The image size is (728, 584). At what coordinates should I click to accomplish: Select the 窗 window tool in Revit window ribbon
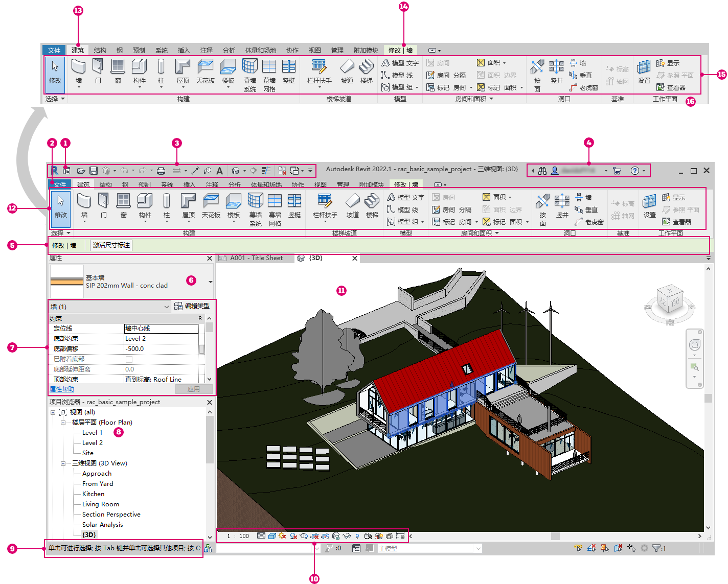[x=123, y=205]
